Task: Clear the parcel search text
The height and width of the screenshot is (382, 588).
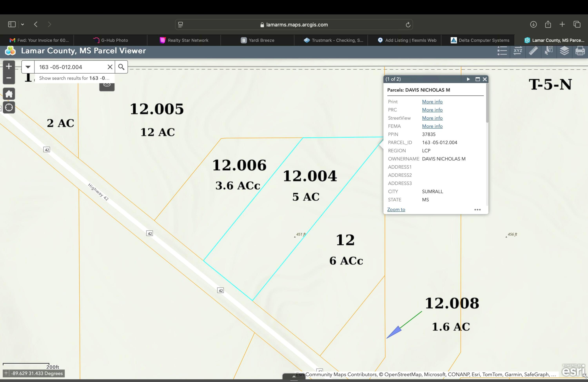Action: (x=110, y=67)
